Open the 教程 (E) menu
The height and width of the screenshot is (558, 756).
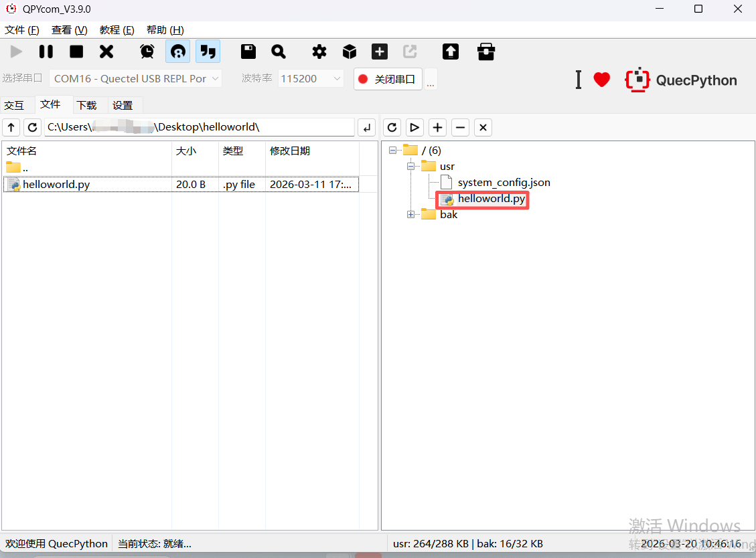[117, 30]
